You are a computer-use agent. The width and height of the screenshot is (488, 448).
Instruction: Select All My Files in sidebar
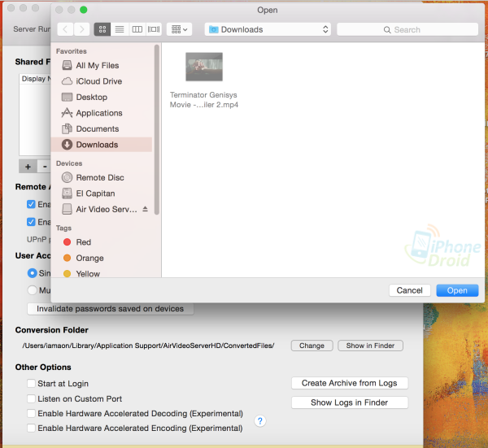point(102,65)
